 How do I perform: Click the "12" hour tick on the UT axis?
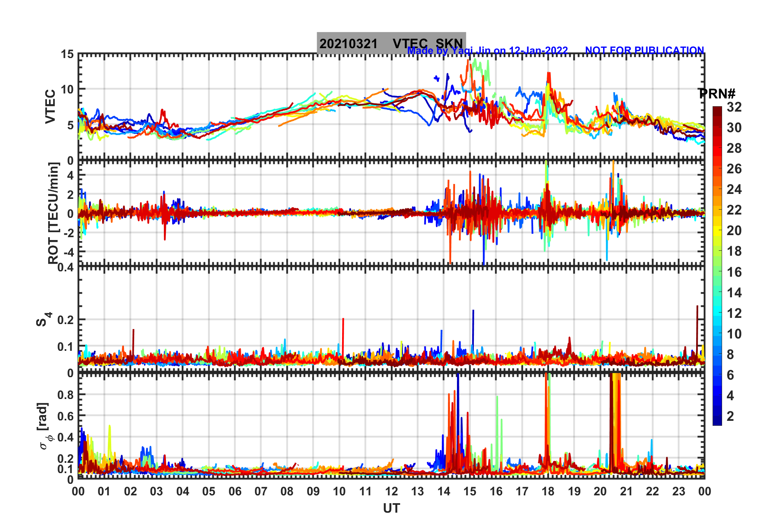(391, 491)
